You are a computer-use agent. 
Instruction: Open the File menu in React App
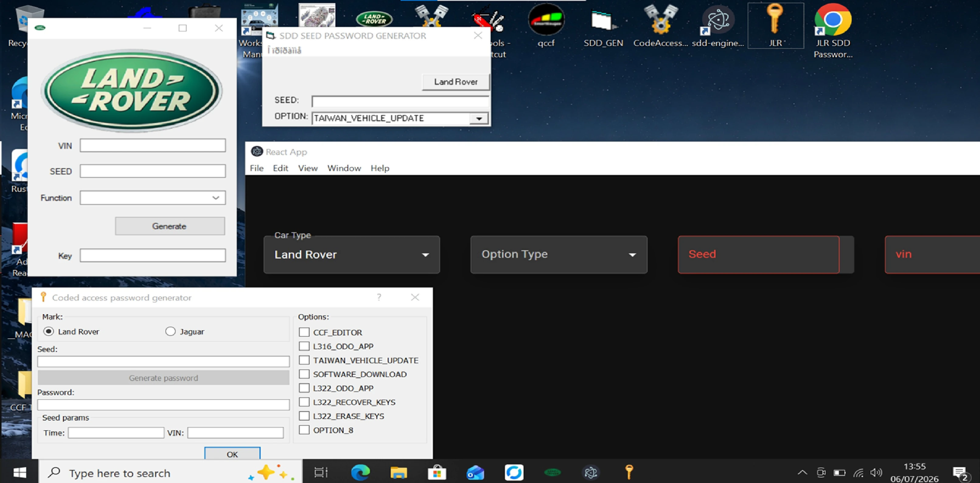[256, 168]
